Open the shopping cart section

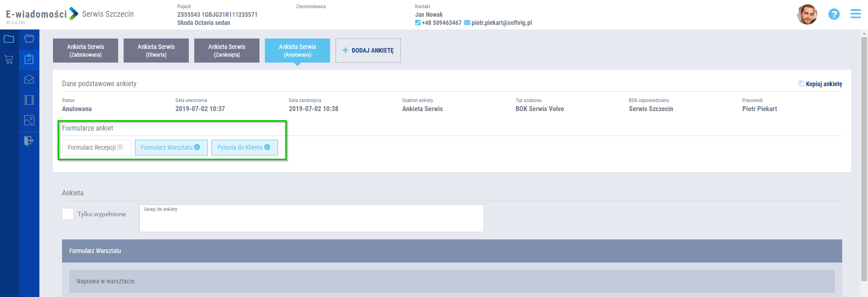pos(9,59)
